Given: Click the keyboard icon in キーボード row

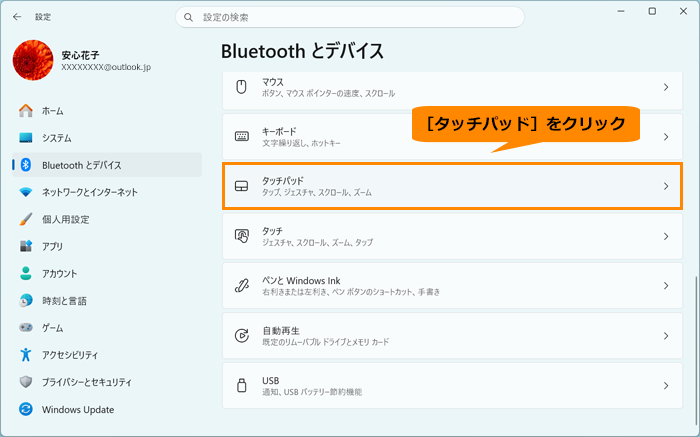Looking at the screenshot, I should click(x=242, y=137).
